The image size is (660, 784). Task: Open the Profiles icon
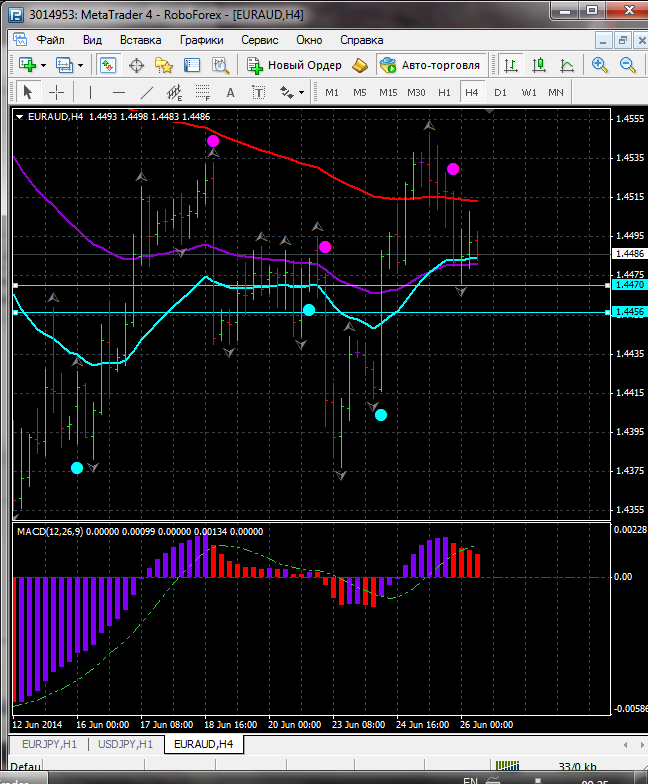64,65
